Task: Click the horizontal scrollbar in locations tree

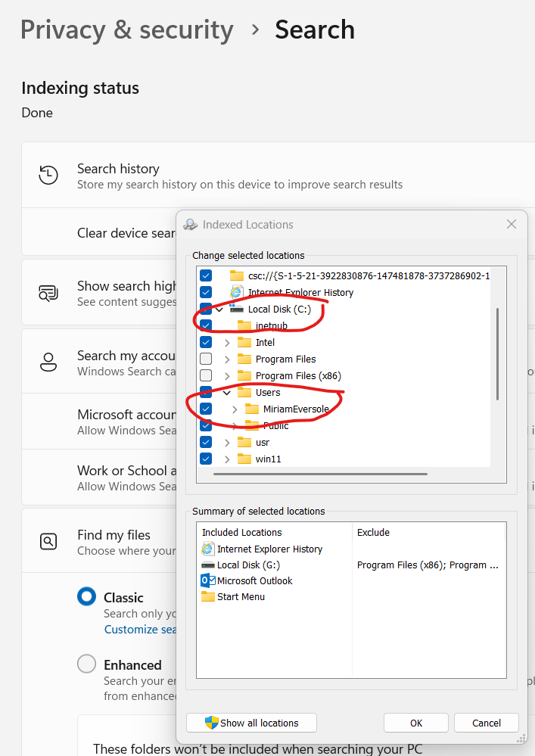Action: 320,474
